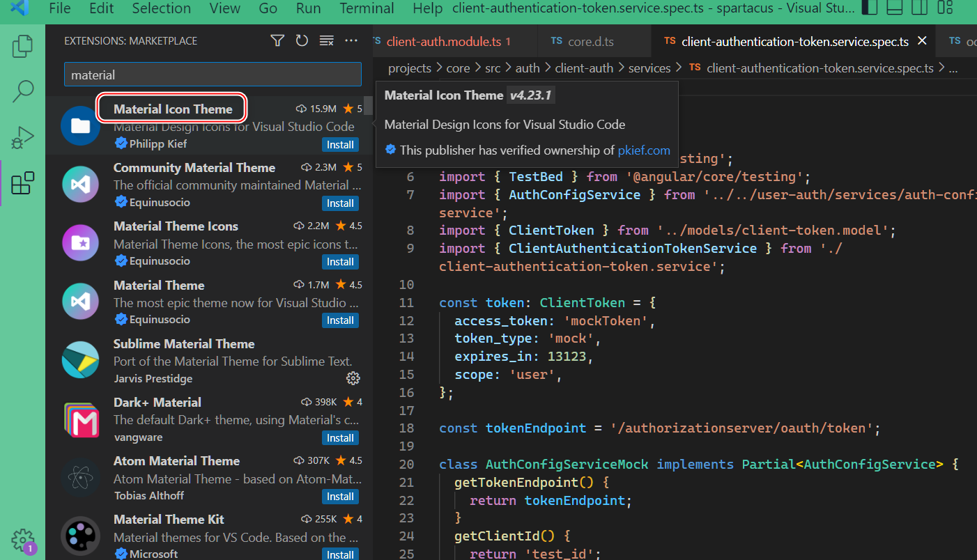
Task: Install Atom Material Theme extension
Action: pyautogui.click(x=340, y=497)
